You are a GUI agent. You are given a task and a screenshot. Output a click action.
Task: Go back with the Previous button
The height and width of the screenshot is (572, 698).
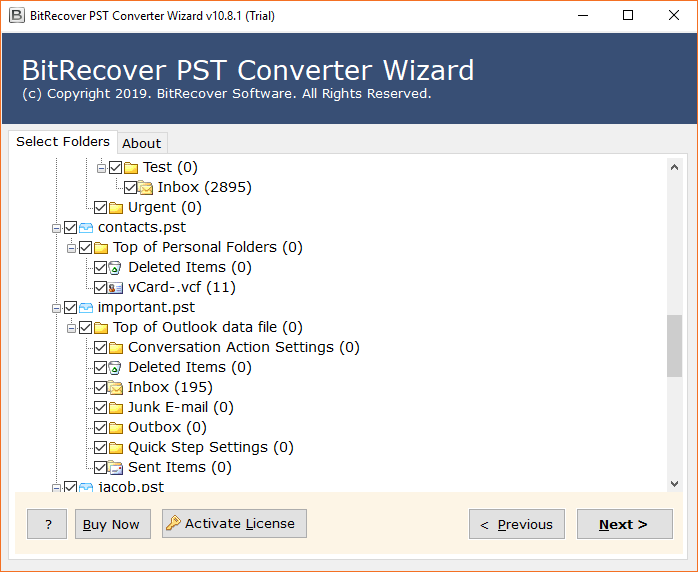point(517,524)
